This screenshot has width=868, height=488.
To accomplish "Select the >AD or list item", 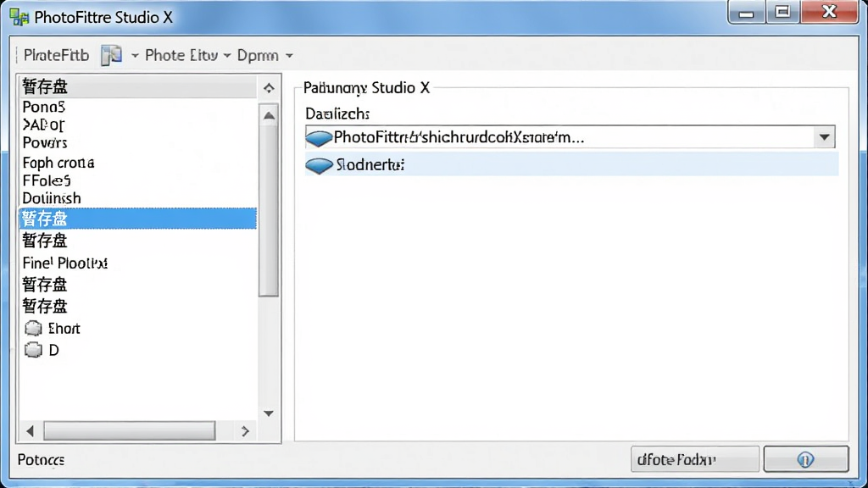I will [43, 125].
